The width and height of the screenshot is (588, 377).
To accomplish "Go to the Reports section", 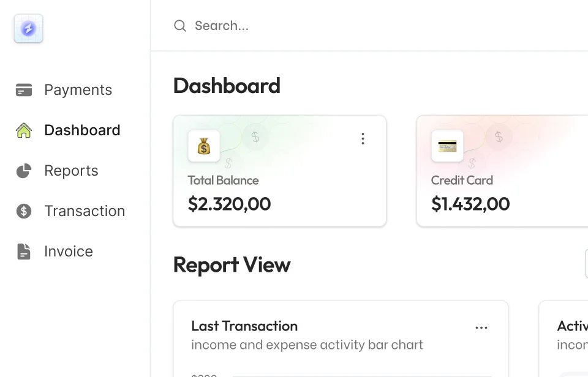I will pos(71,171).
